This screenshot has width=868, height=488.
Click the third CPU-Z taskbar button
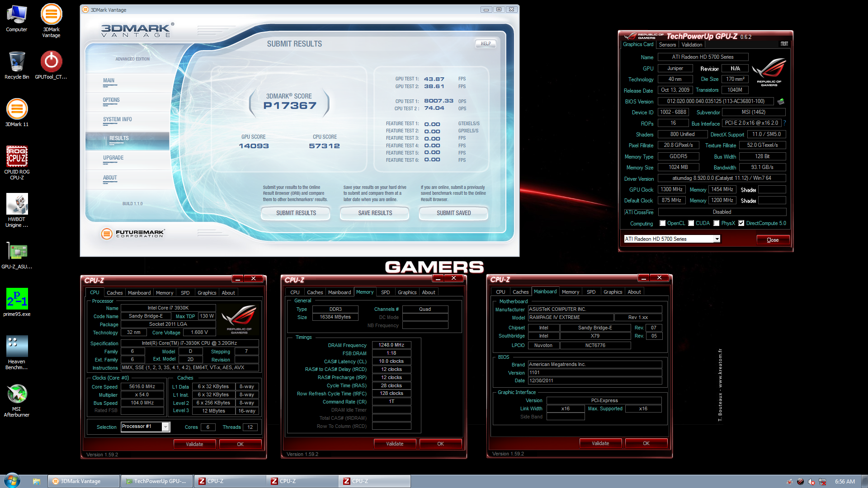coord(374,481)
